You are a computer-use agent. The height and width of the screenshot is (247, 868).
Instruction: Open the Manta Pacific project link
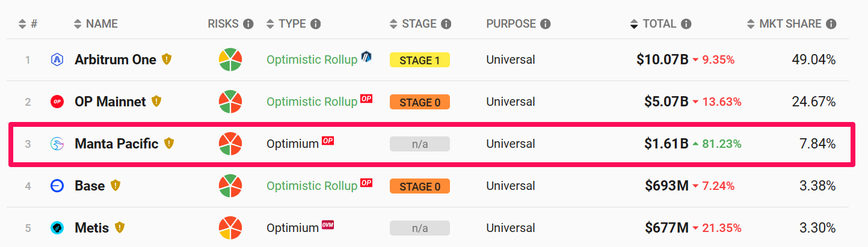[117, 144]
